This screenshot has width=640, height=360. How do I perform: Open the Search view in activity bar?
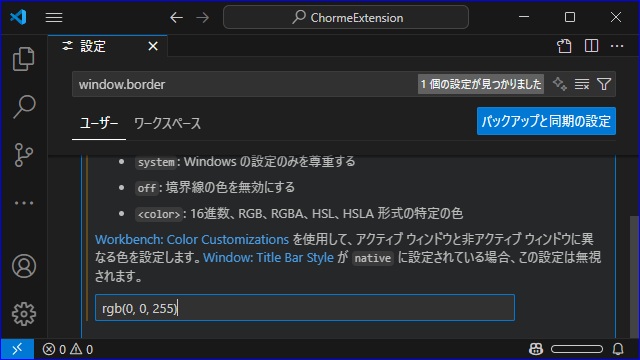point(24,107)
